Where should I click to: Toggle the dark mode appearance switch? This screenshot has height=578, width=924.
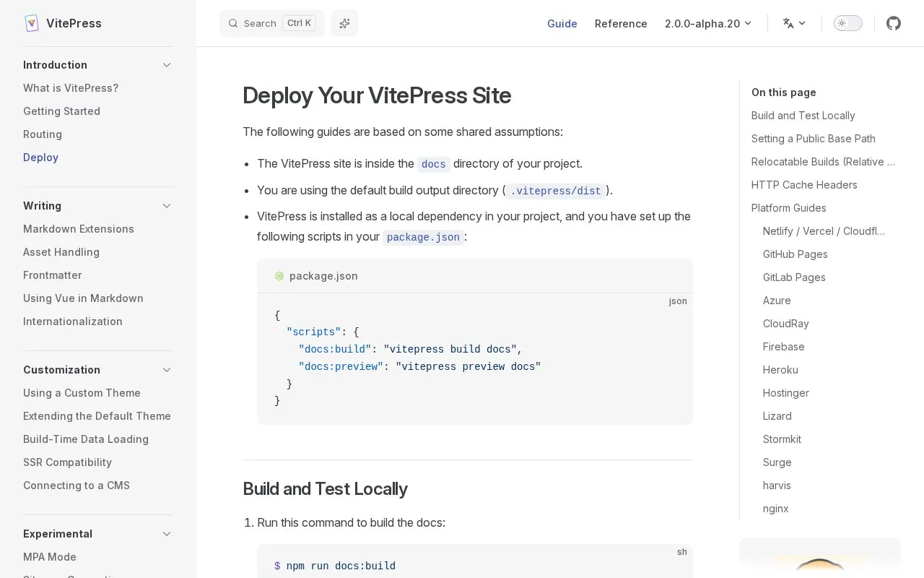tap(847, 23)
